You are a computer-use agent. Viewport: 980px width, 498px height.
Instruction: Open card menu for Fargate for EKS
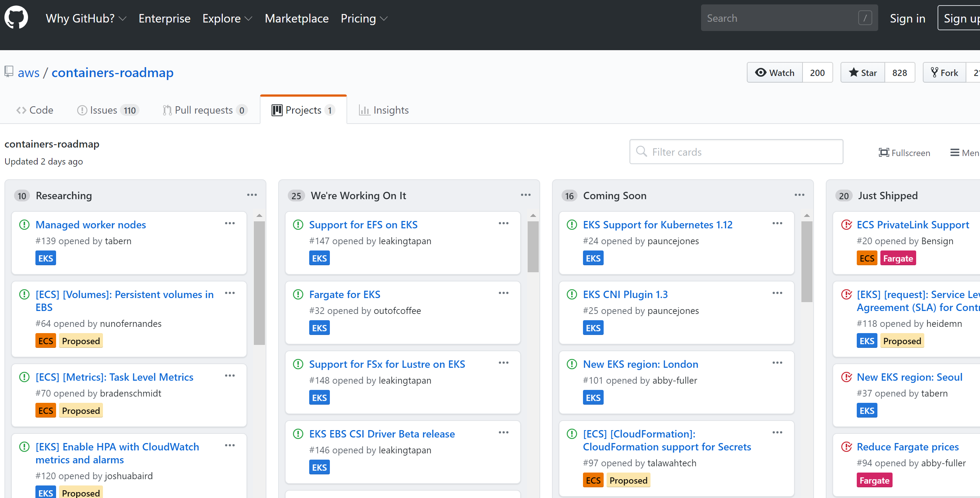click(x=503, y=293)
